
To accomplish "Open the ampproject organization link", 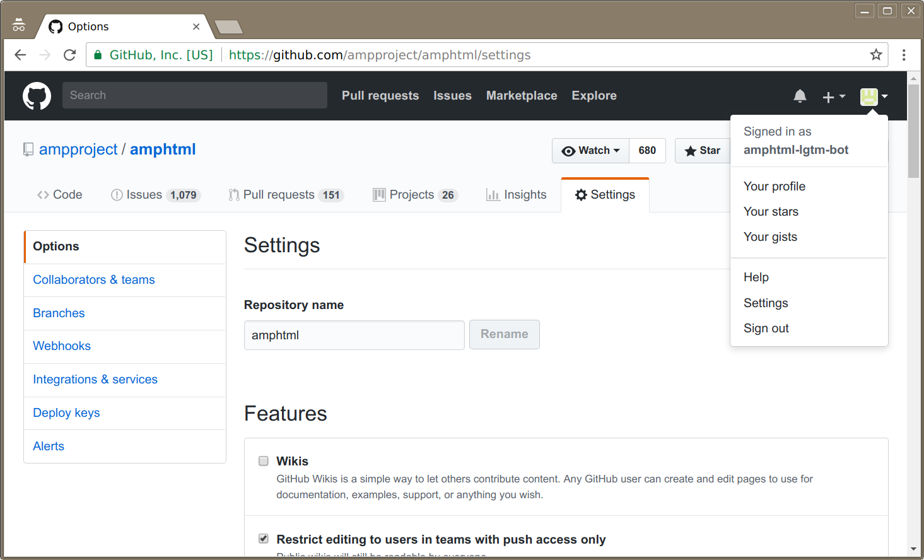I will pyautogui.click(x=78, y=149).
